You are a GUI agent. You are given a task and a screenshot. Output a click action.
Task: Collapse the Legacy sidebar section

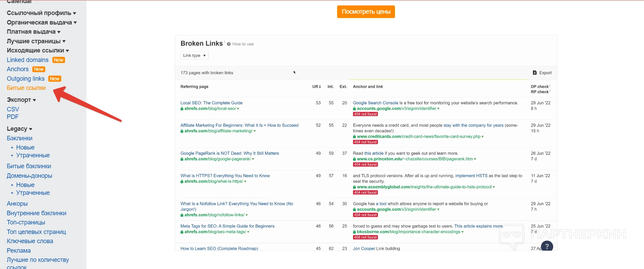click(x=19, y=129)
